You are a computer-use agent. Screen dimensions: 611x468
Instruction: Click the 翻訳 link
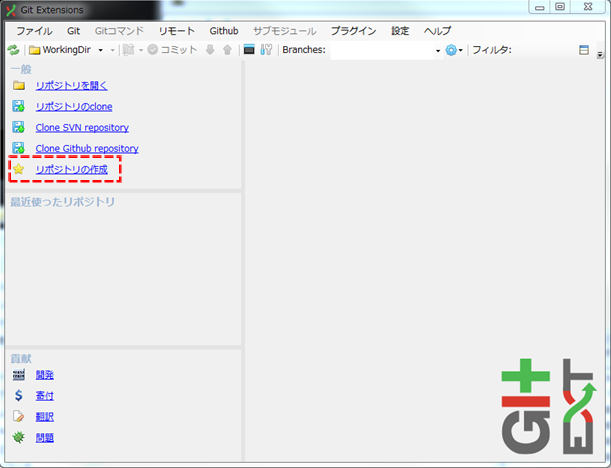pyautogui.click(x=44, y=417)
